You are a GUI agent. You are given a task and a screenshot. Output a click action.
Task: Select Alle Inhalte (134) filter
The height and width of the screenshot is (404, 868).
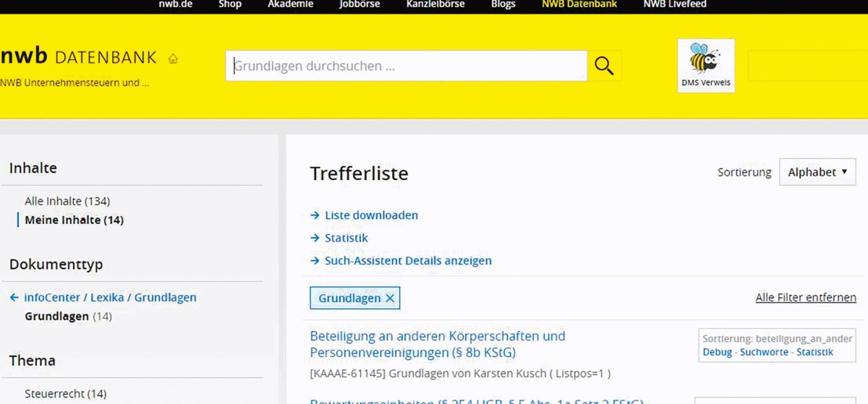pyautogui.click(x=67, y=201)
